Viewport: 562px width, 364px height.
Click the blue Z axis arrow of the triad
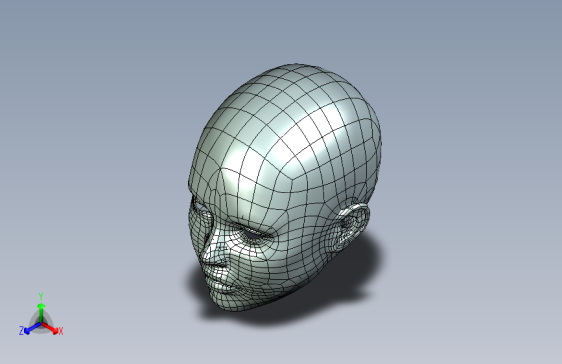[x=33, y=329]
